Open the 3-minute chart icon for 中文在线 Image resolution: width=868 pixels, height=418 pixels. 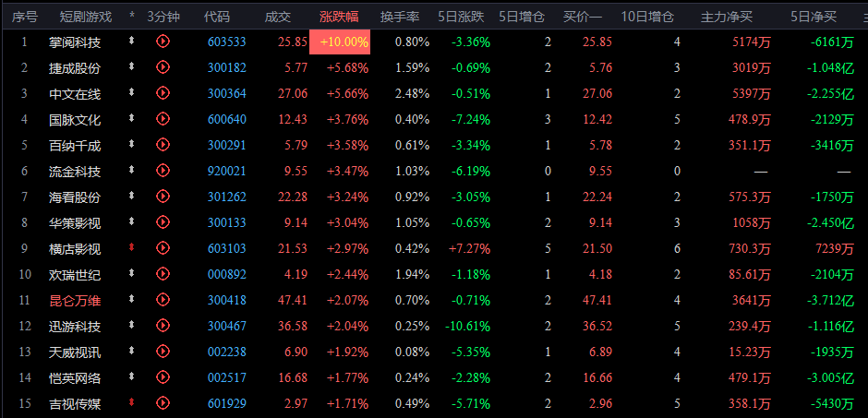click(x=163, y=93)
